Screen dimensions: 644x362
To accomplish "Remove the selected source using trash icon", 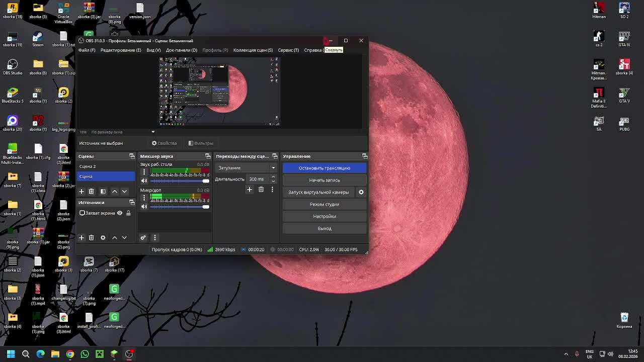I will point(91,238).
